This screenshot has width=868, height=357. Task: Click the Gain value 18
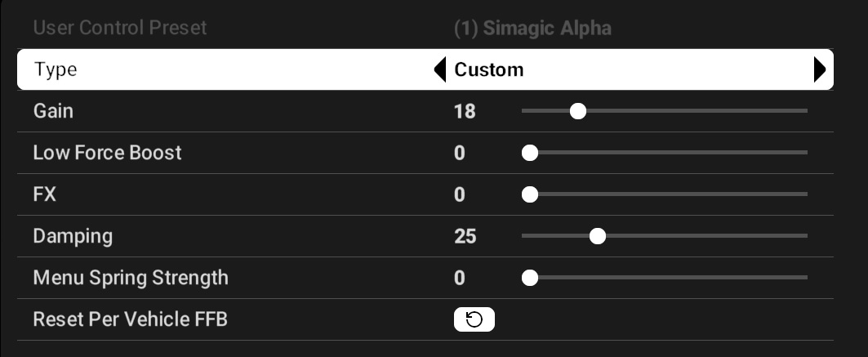pos(465,111)
